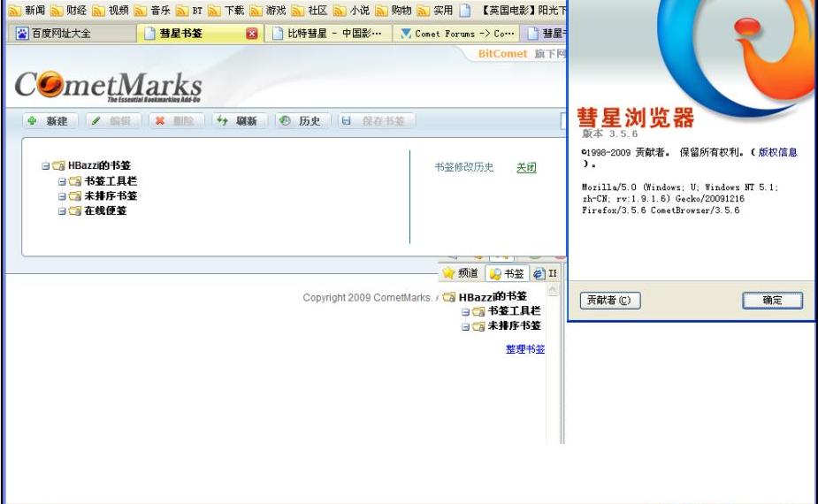Open 历史 from the toolbar
The image size is (818, 504).
pos(302,121)
